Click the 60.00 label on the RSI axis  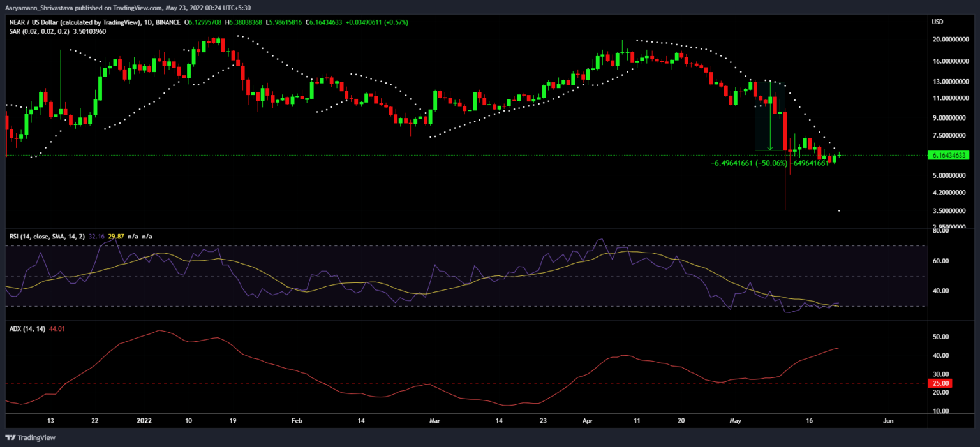[942, 261]
